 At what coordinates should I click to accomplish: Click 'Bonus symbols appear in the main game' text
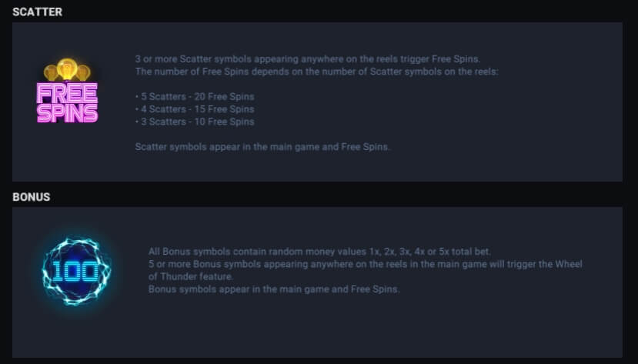pos(273,289)
